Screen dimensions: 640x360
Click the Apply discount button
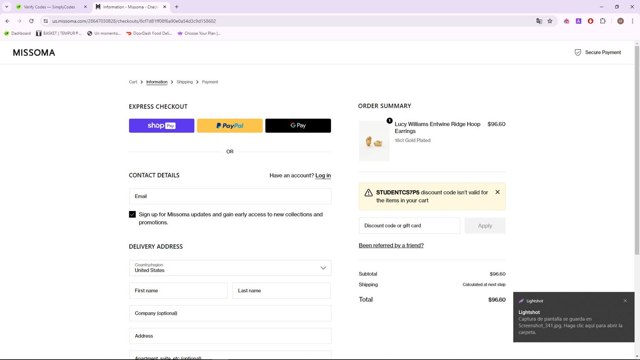coord(485,226)
